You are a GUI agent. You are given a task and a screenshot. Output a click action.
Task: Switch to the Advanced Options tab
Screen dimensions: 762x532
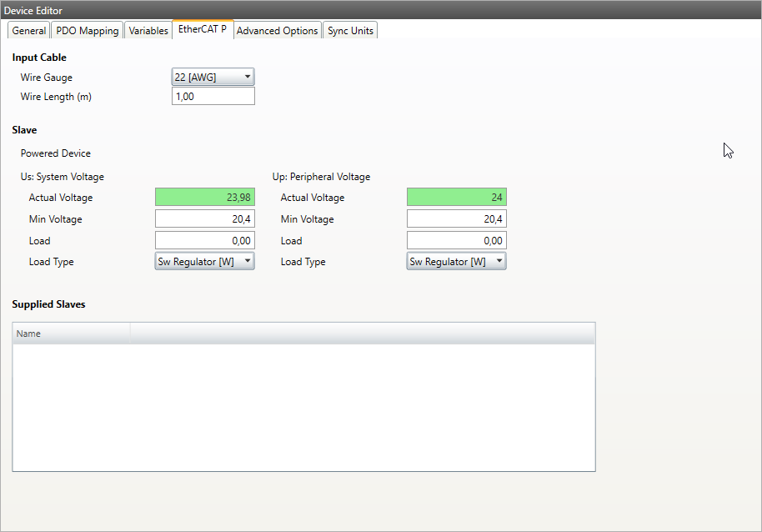[277, 30]
